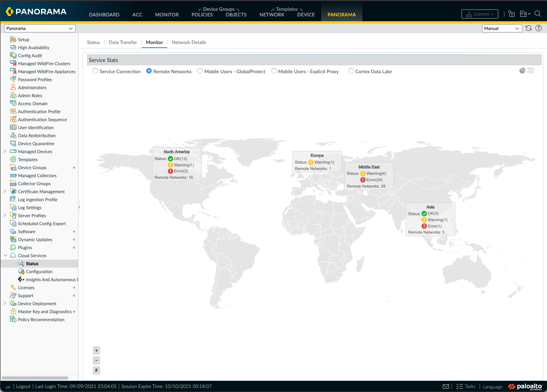Screen dimensions: 547x392
Task: Click the Templates gear icon
Action: [x=13, y=160]
